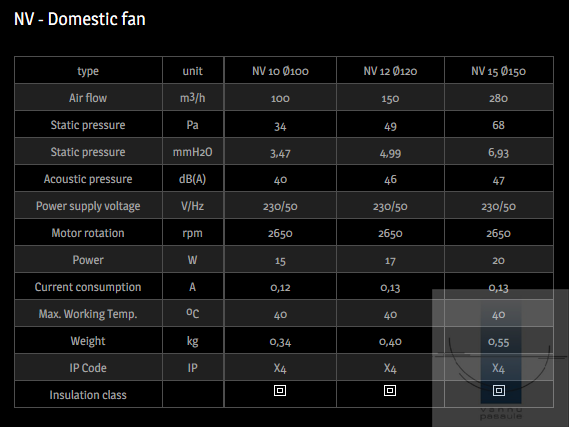Click the type column header cell
Image resolution: width=569 pixels, height=427 pixels.
point(88,70)
